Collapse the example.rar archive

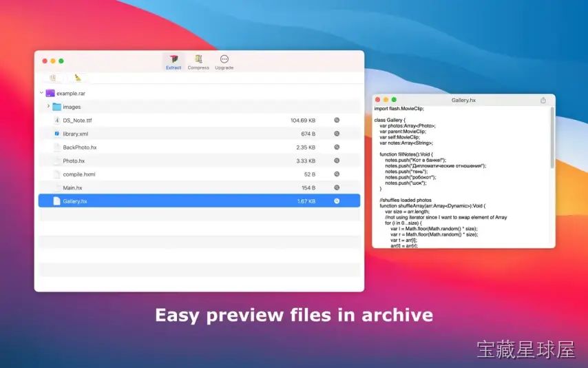click(x=41, y=93)
